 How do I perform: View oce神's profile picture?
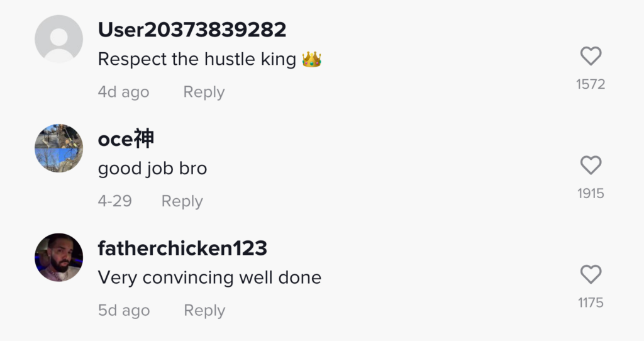[58, 148]
